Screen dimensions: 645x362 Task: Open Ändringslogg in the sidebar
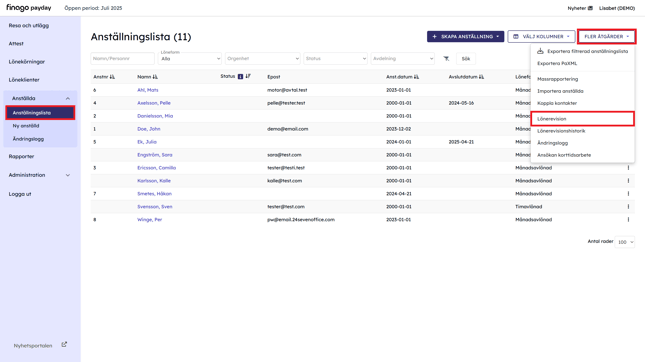[28, 139]
